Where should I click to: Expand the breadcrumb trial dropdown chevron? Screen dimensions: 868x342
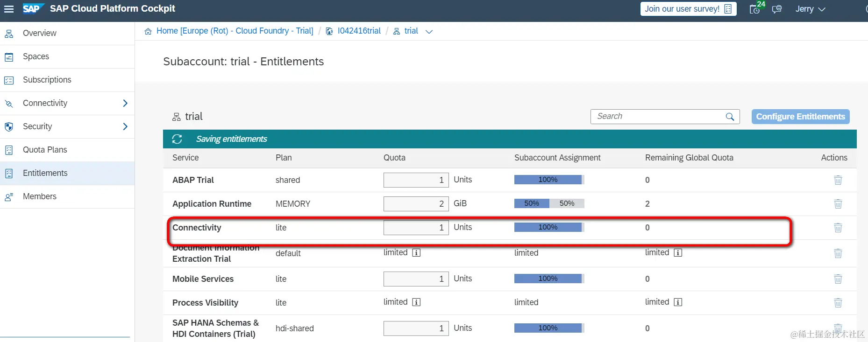point(429,32)
